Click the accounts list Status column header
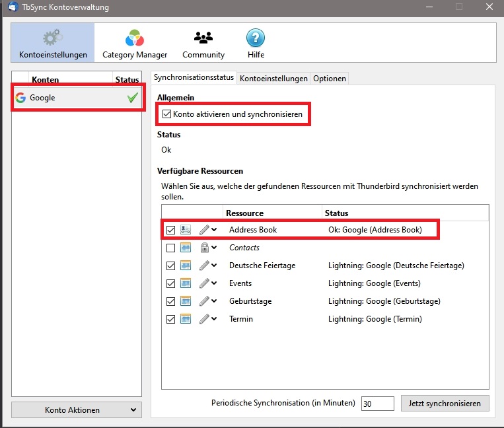 click(127, 79)
